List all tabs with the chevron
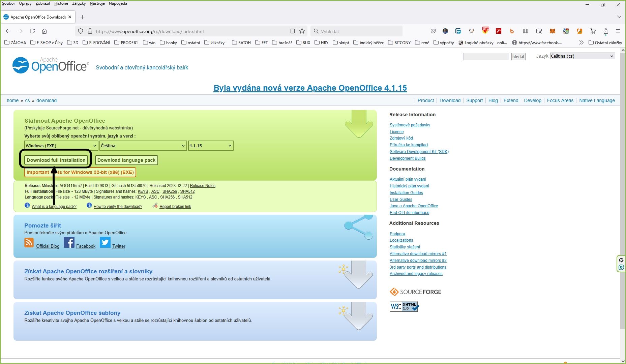Image resolution: width=626 pixels, height=364 pixels. click(x=619, y=17)
